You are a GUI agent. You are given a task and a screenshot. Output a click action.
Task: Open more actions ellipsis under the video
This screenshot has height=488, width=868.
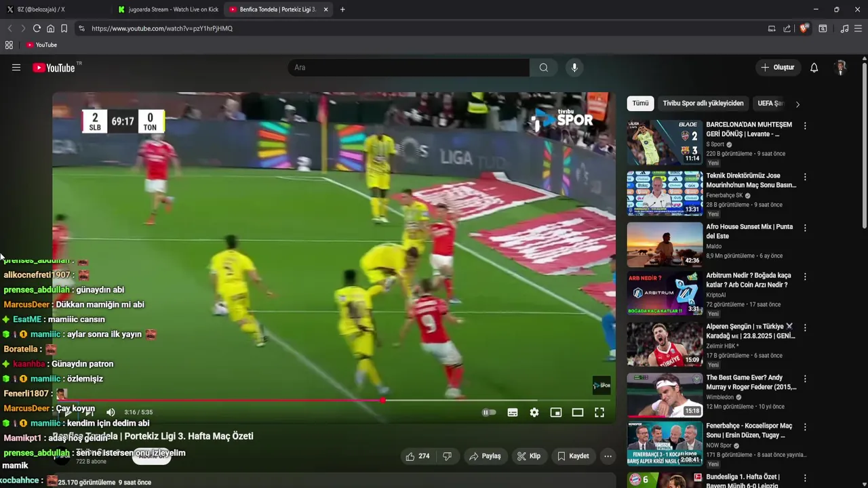click(x=608, y=456)
